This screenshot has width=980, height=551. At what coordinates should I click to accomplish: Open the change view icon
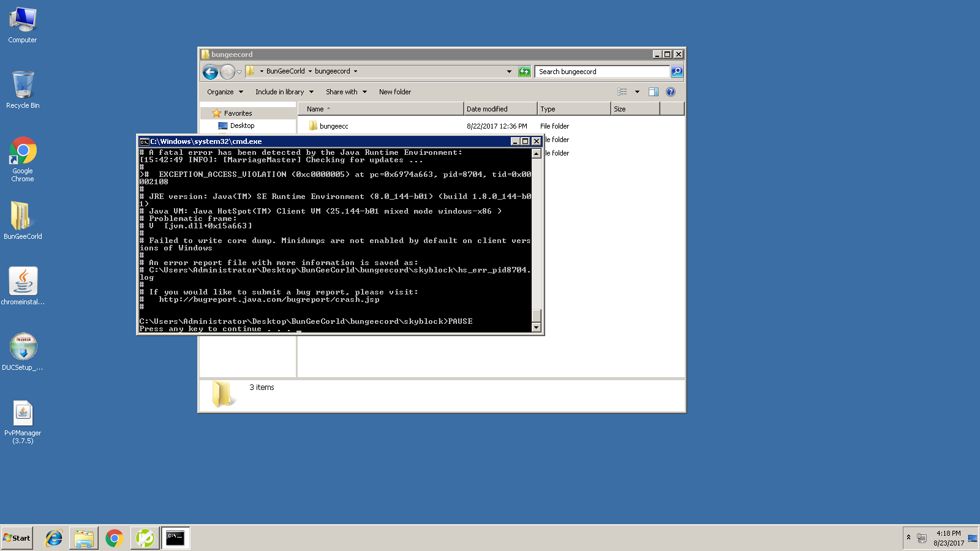click(622, 92)
